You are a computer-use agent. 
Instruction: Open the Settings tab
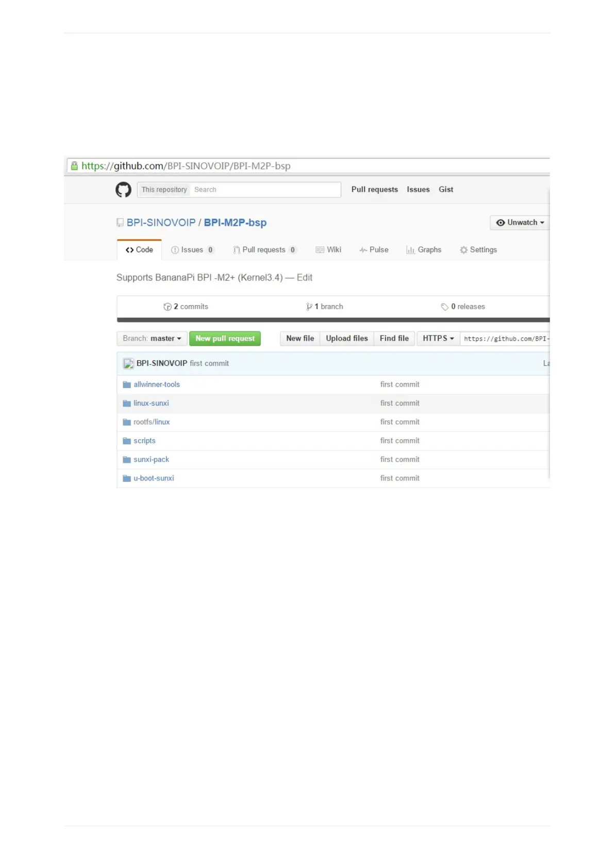pos(478,250)
